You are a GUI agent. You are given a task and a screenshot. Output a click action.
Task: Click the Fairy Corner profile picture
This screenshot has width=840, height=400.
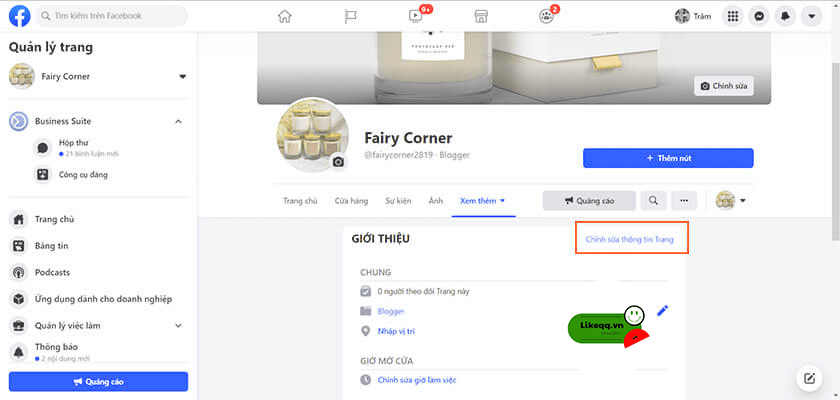[x=312, y=134]
